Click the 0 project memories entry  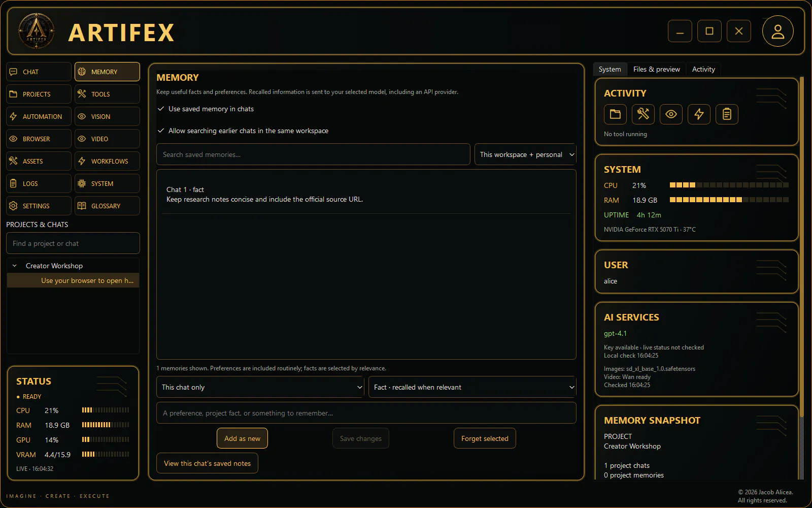pos(633,475)
